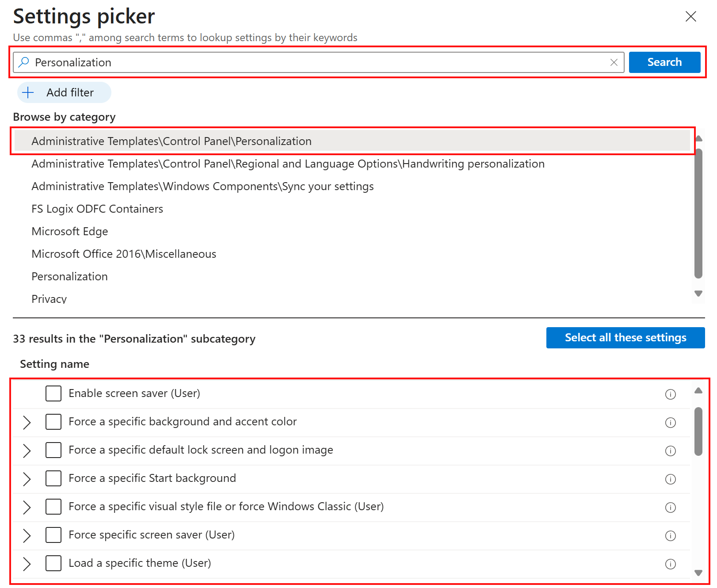Choose FS Logix ODFC Containers category

point(352,209)
